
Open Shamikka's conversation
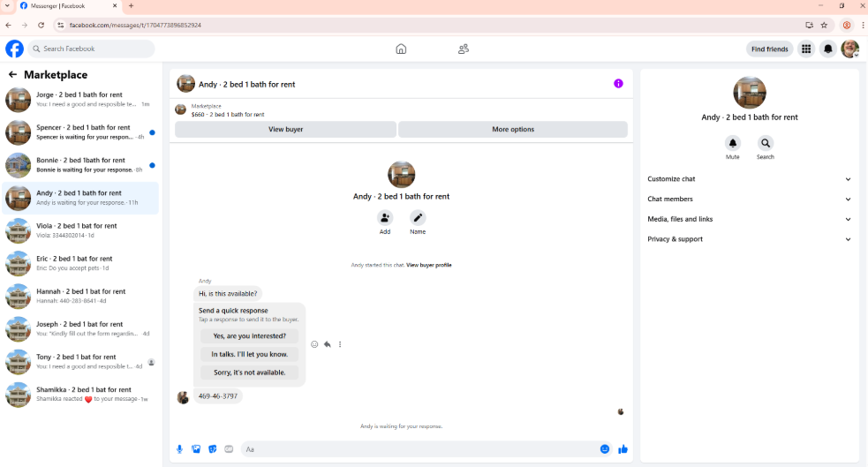[x=81, y=395]
